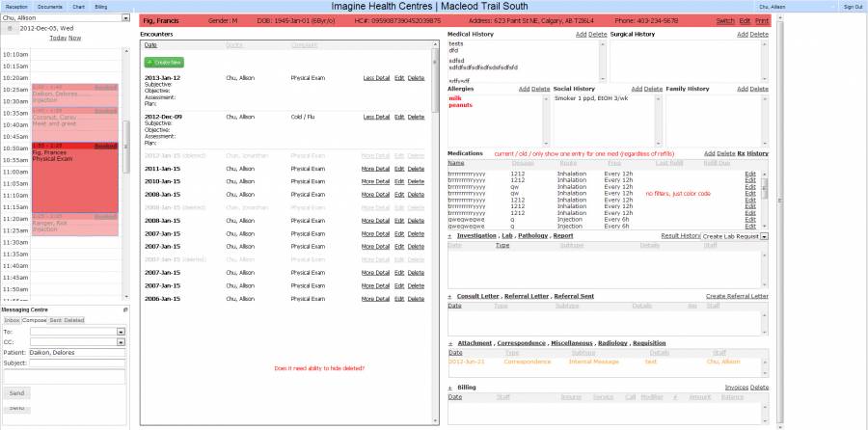Delete the 2010-Jan-15 encounter
The width and height of the screenshot is (868, 430).
click(416, 181)
